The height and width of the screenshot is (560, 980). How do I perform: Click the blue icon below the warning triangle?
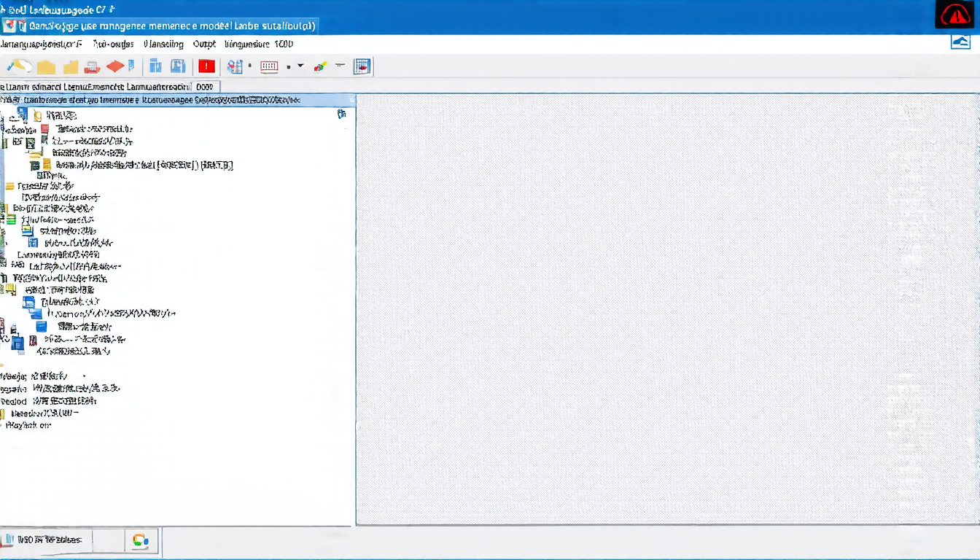tap(960, 42)
